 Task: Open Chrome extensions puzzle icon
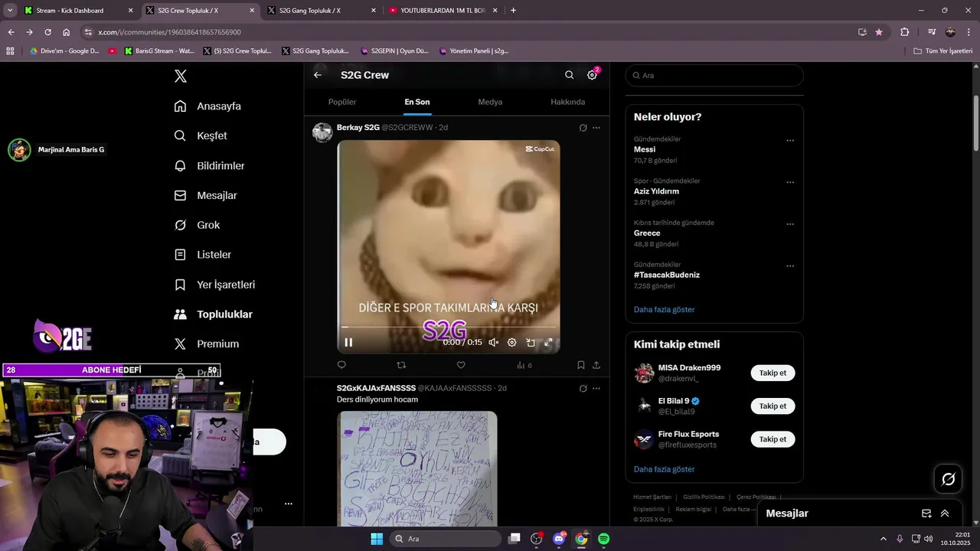click(x=905, y=32)
